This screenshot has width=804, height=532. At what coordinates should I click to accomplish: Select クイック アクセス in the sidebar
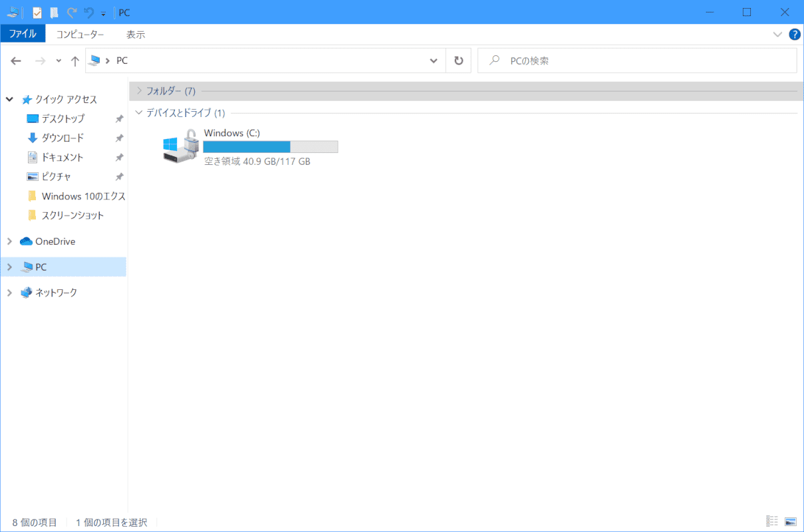(x=67, y=99)
